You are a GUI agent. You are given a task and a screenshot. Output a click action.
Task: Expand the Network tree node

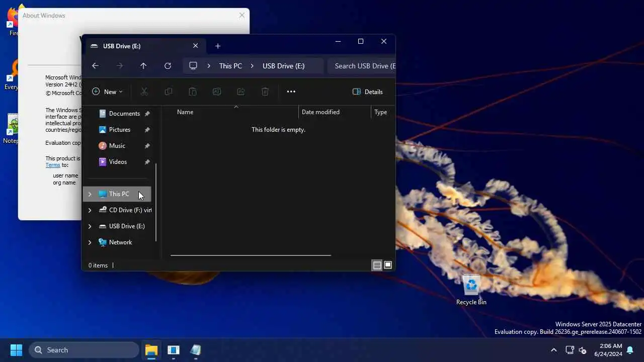coord(90,242)
